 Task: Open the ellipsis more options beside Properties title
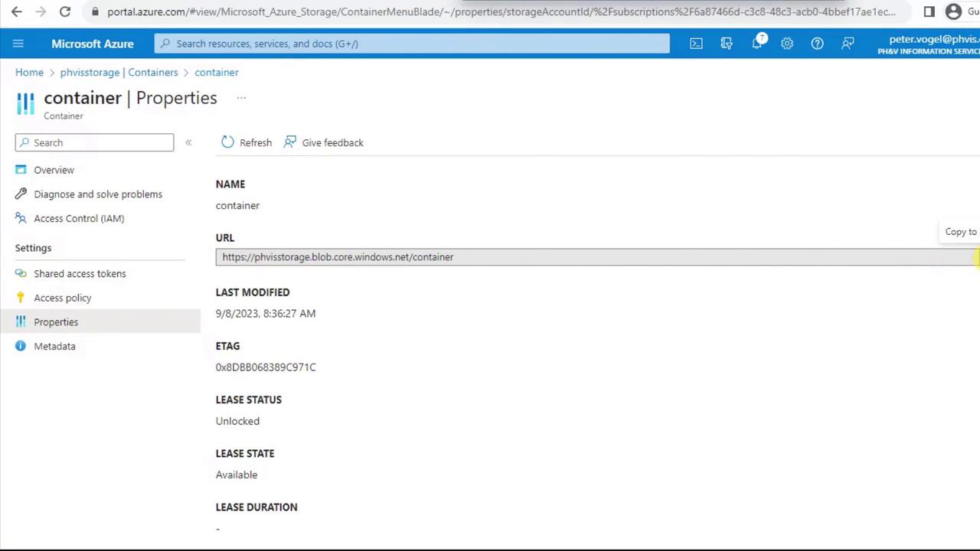(x=241, y=98)
